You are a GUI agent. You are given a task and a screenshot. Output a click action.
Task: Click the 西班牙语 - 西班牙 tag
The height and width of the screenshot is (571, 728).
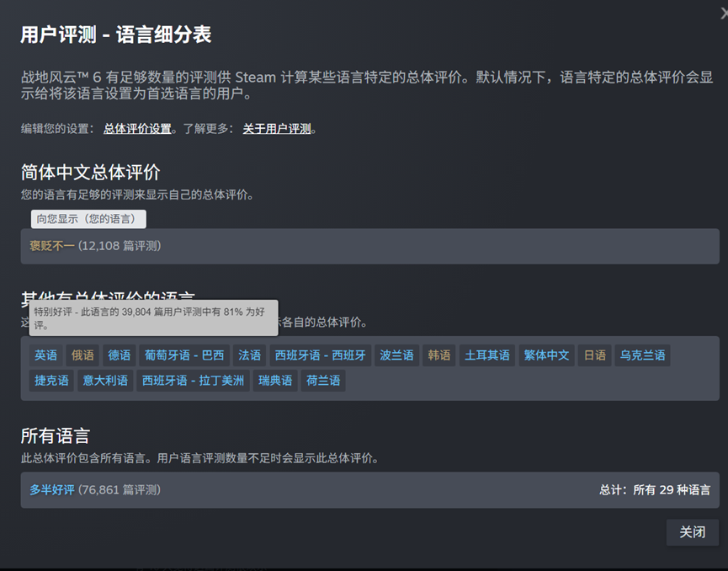click(321, 355)
